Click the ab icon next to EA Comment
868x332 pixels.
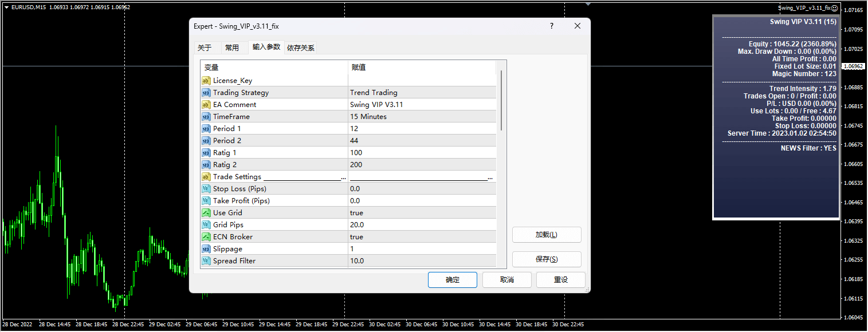(x=206, y=104)
